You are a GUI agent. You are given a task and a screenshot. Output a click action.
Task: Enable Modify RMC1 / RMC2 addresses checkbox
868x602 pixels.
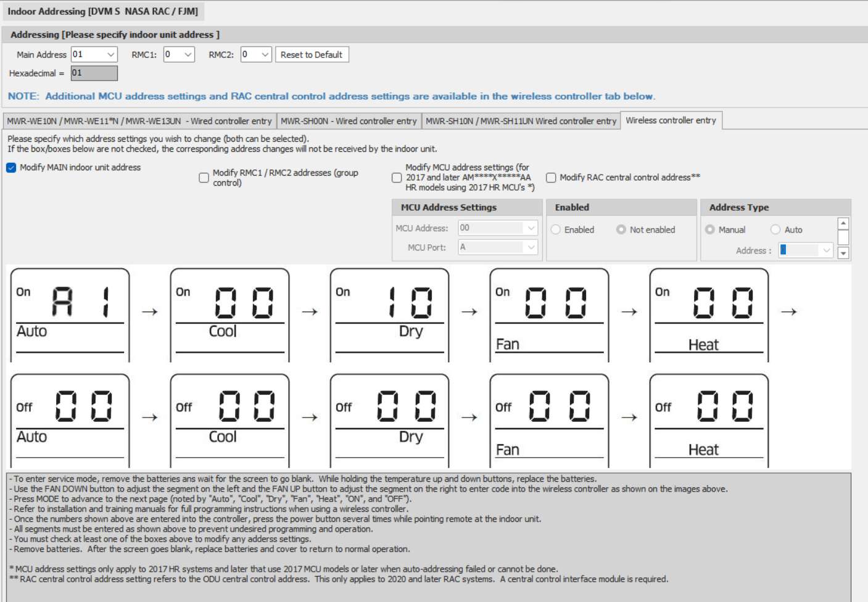tap(204, 178)
